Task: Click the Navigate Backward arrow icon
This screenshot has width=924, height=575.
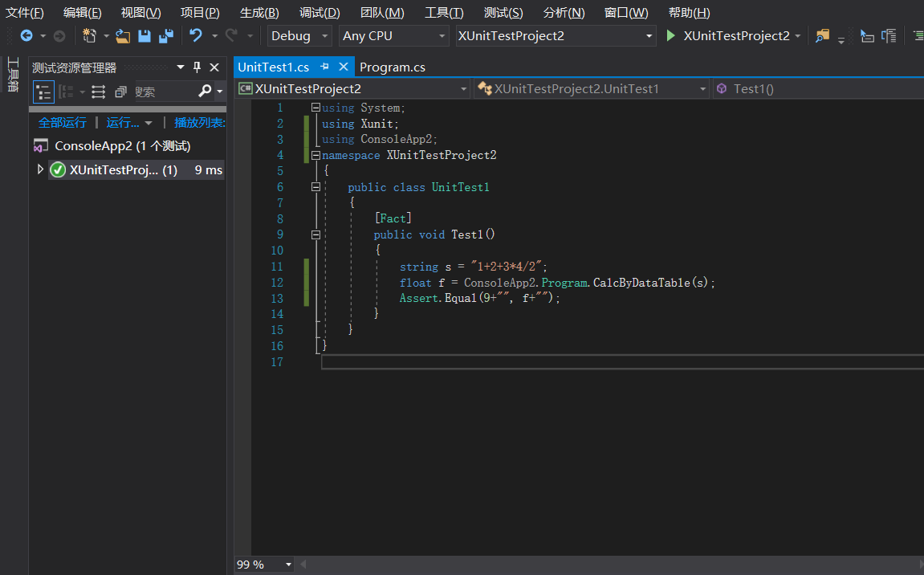Action: pyautogui.click(x=26, y=36)
